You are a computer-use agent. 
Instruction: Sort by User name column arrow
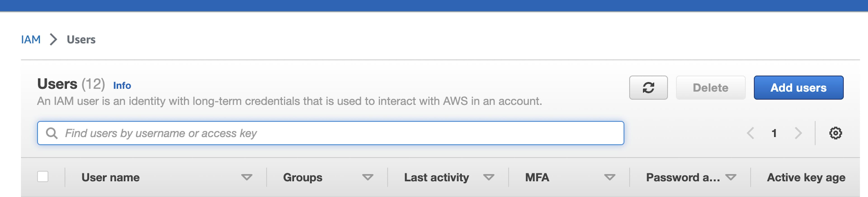[x=247, y=177]
